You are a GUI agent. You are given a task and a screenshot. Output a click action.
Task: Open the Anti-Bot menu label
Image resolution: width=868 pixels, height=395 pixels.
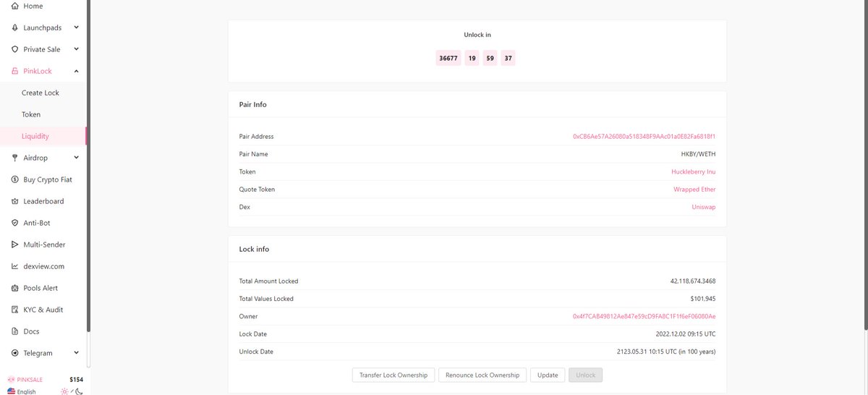pos(37,223)
